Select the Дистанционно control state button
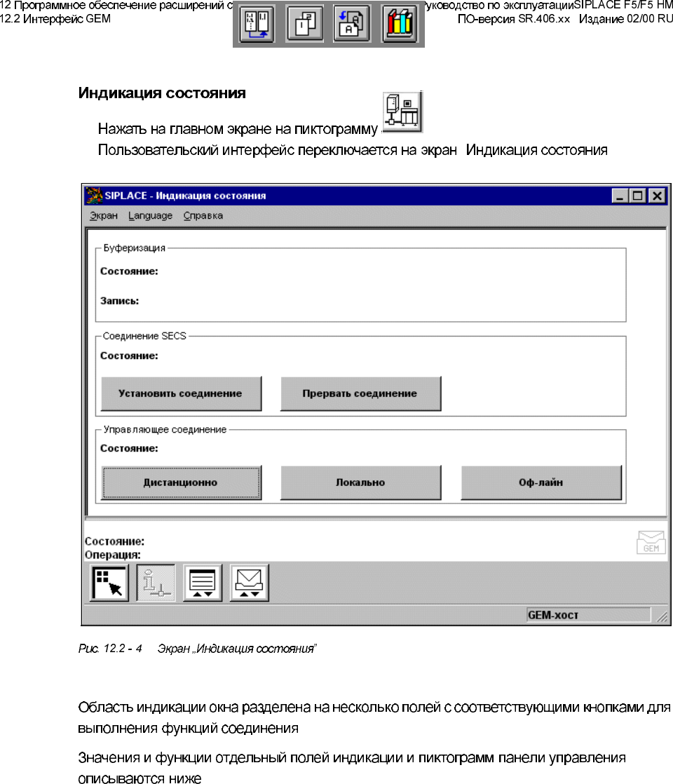The width and height of the screenshot is (673, 784). click(x=181, y=482)
